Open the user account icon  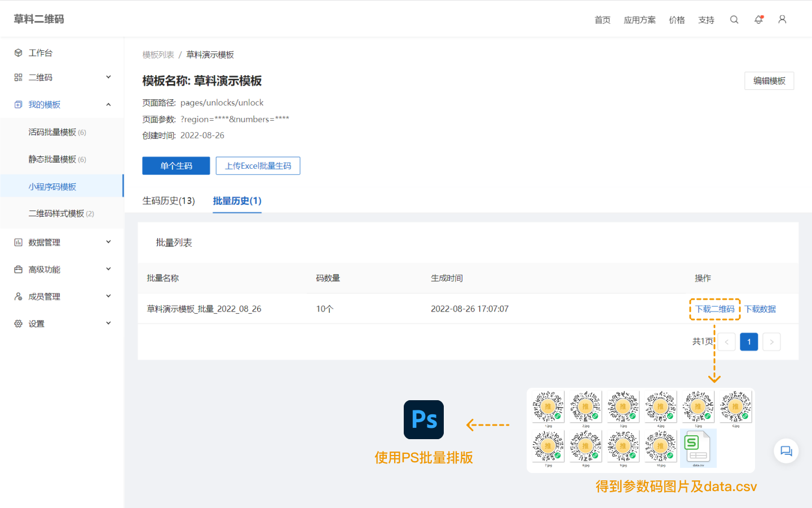pyautogui.click(x=782, y=19)
